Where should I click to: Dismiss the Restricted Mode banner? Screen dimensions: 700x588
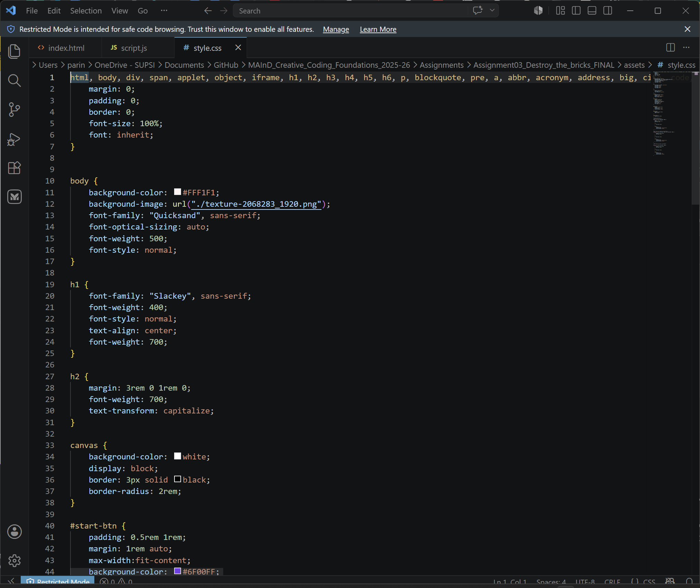688,29
